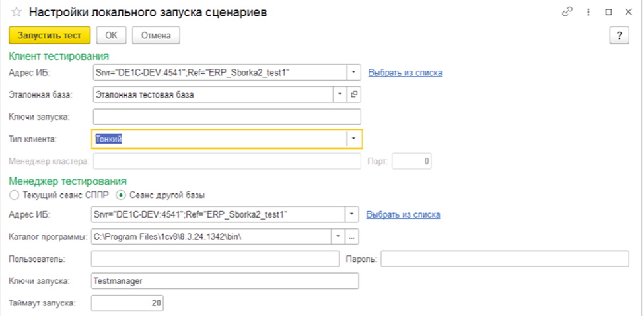
Task: Cancel changes with the Отмена button
Action: tap(156, 36)
